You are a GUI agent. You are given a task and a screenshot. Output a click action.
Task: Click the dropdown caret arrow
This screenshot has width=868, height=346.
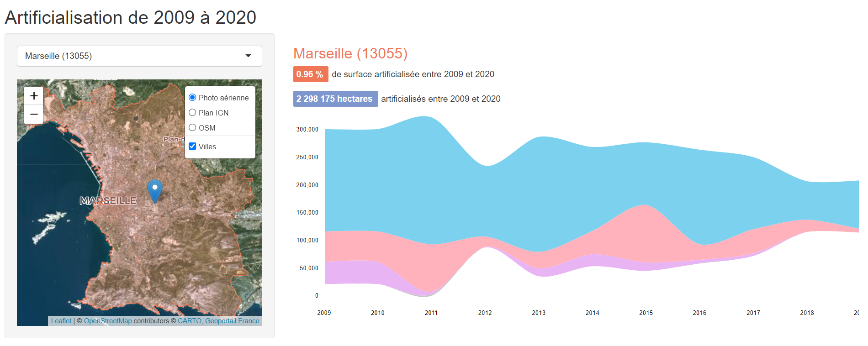click(248, 56)
